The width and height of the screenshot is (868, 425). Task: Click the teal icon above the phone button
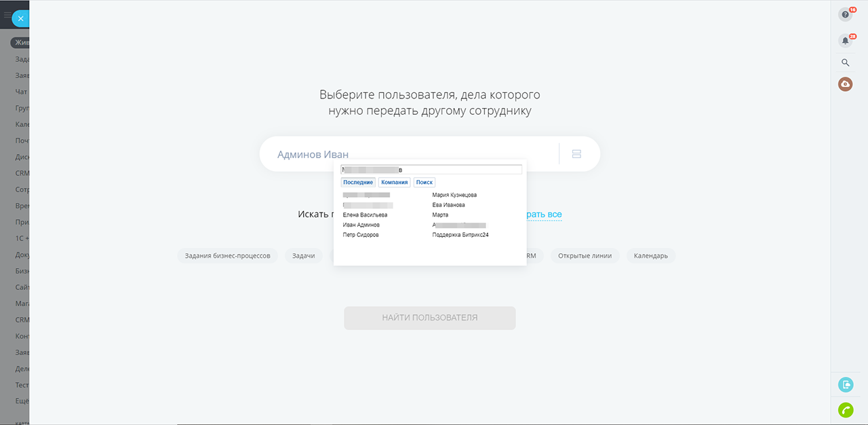pos(846,385)
